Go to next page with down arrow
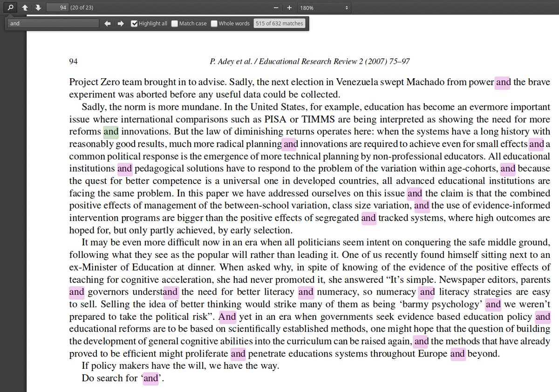 click(38, 7)
